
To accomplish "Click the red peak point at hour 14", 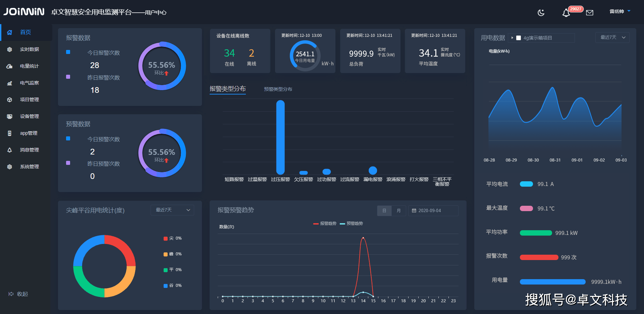I will click(363, 238).
